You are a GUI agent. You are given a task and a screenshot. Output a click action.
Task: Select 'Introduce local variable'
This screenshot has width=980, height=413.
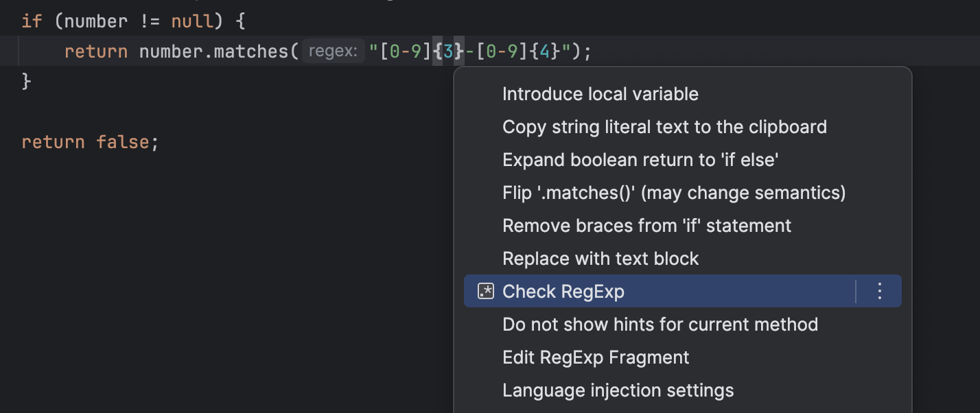click(x=600, y=93)
